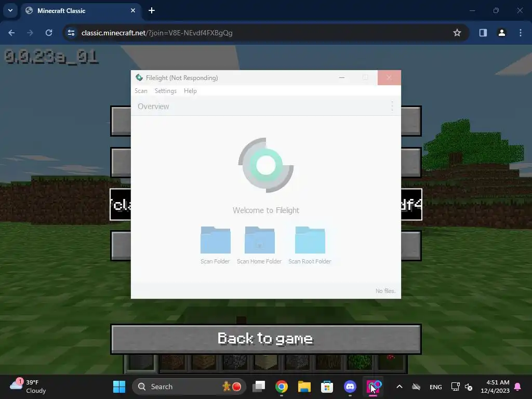
Task: Open the clock showing 4:51 AM
Action: (x=495, y=387)
